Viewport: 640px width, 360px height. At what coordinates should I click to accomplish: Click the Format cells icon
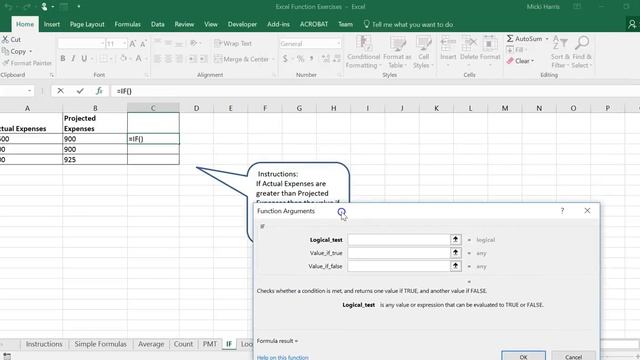(x=490, y=43)
